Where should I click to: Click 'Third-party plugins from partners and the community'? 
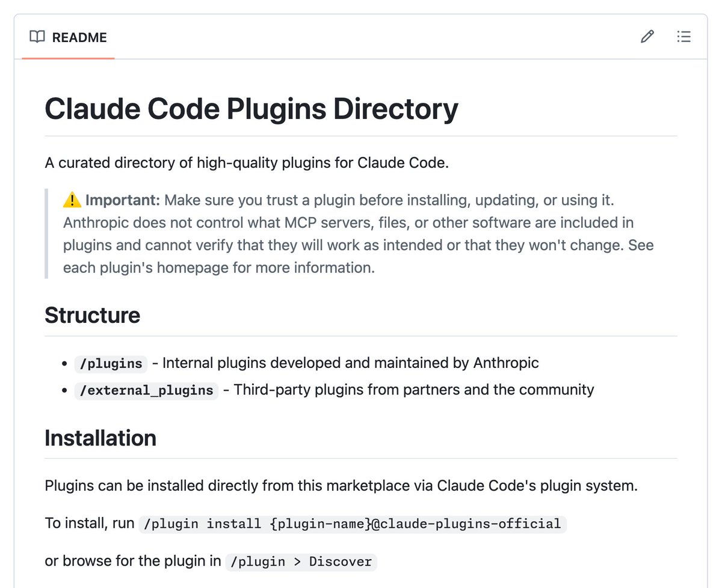click(414, 390)
